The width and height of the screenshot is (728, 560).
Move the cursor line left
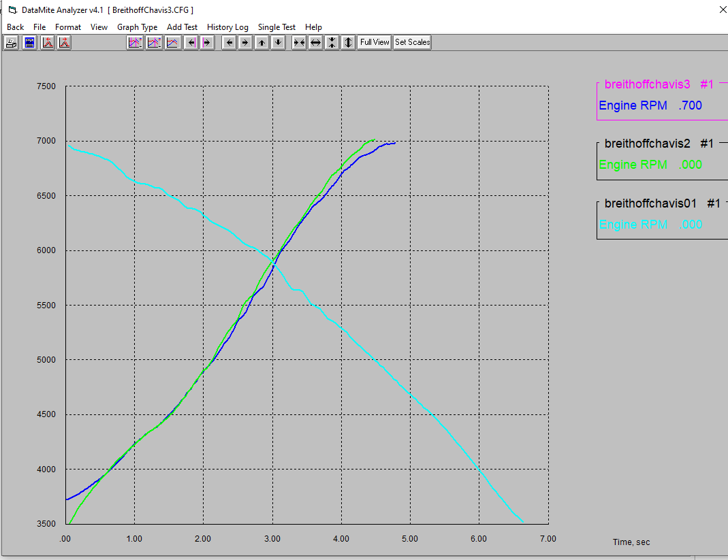pos(191,43)
